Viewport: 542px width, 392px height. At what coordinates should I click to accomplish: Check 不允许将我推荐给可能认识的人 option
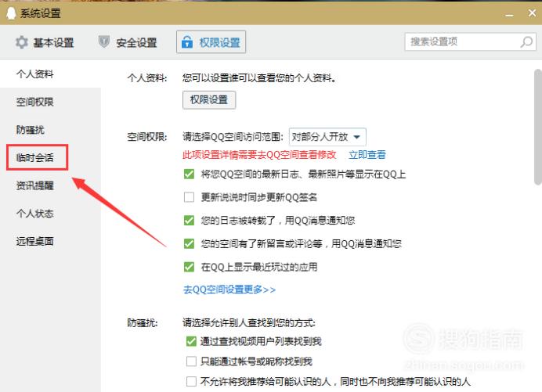191,381
